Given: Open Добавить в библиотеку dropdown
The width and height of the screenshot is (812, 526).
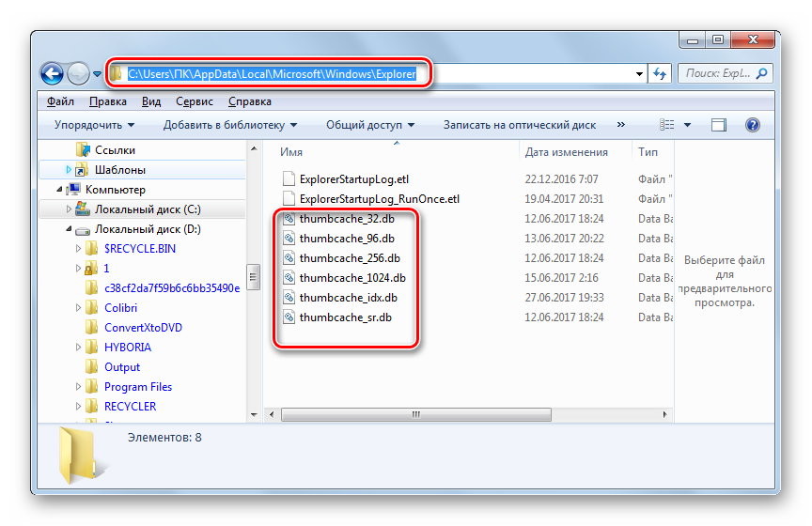Looking at the screenshot, I should click(230, 125).
